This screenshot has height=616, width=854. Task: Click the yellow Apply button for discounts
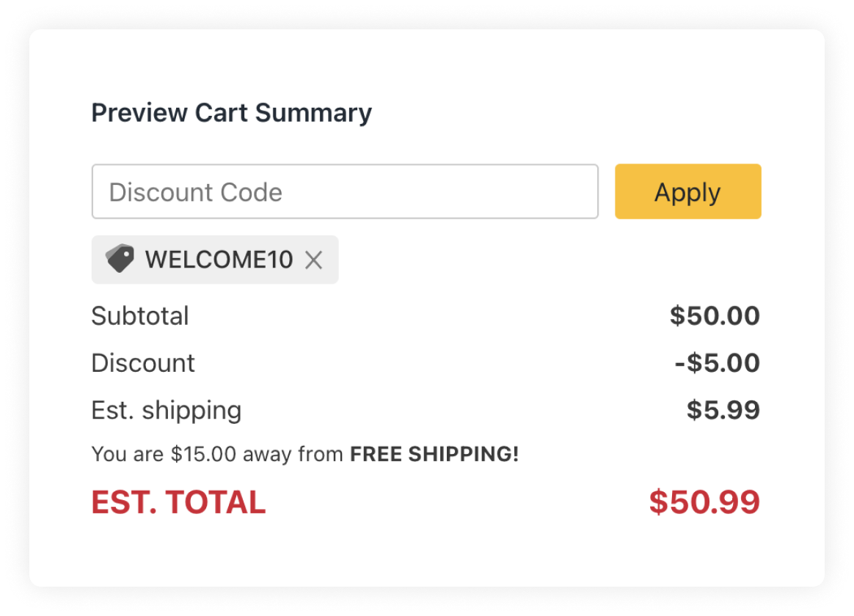(x=687, y=191)
